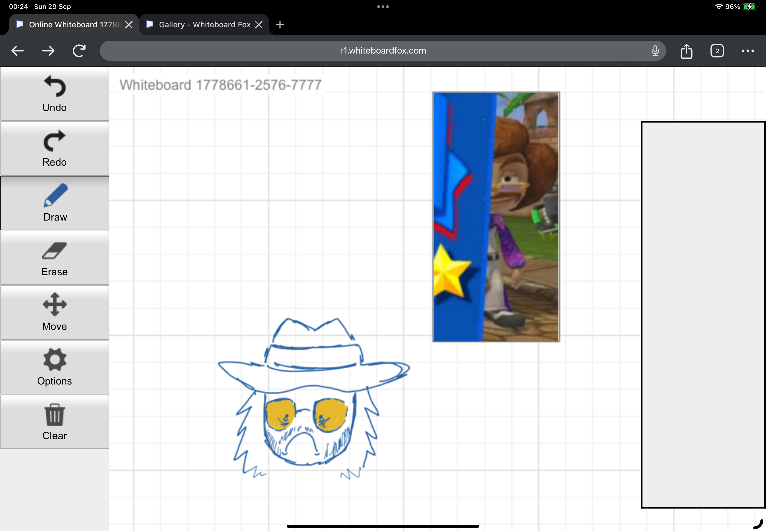The width and height of the screenshot is (766, 532).
Task: Click the cartoon character image on the whiteboard
Action: click(x=496, y=217)
